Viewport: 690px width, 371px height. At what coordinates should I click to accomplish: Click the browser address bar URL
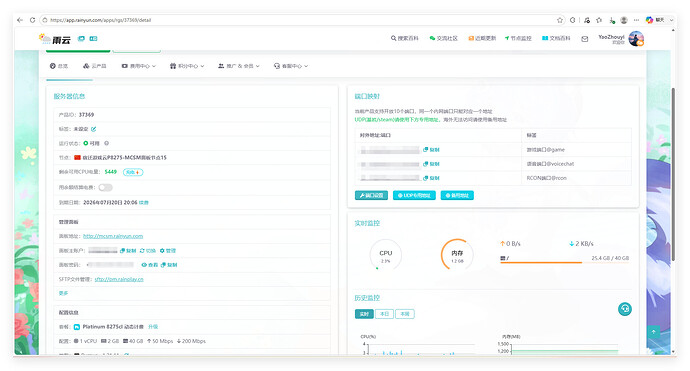click(x=101, y=20)
